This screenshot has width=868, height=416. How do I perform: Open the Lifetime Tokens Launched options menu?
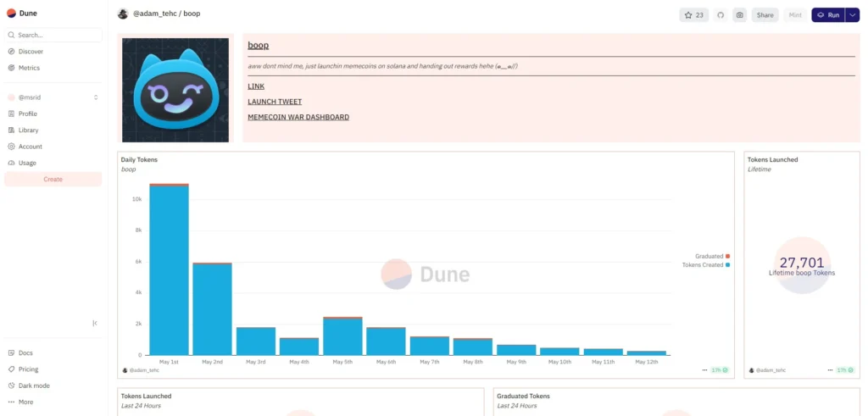(x=831, y=370)
